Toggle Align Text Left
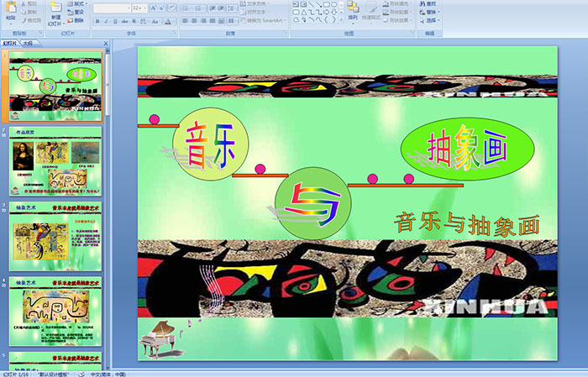This screenshot has height=377, width=588. (x=186, y=21)
